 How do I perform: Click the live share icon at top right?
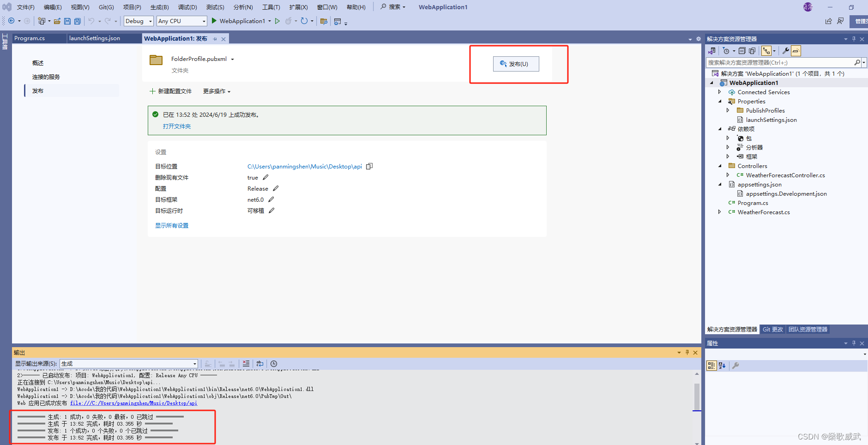pos(829,21)
